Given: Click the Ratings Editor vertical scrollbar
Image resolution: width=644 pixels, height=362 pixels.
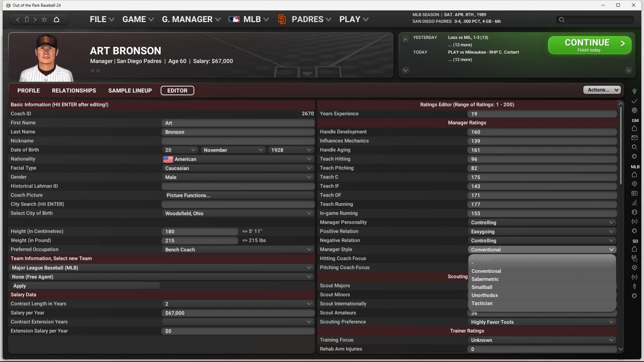Looking at the screenshot, I should coord(621,146).
